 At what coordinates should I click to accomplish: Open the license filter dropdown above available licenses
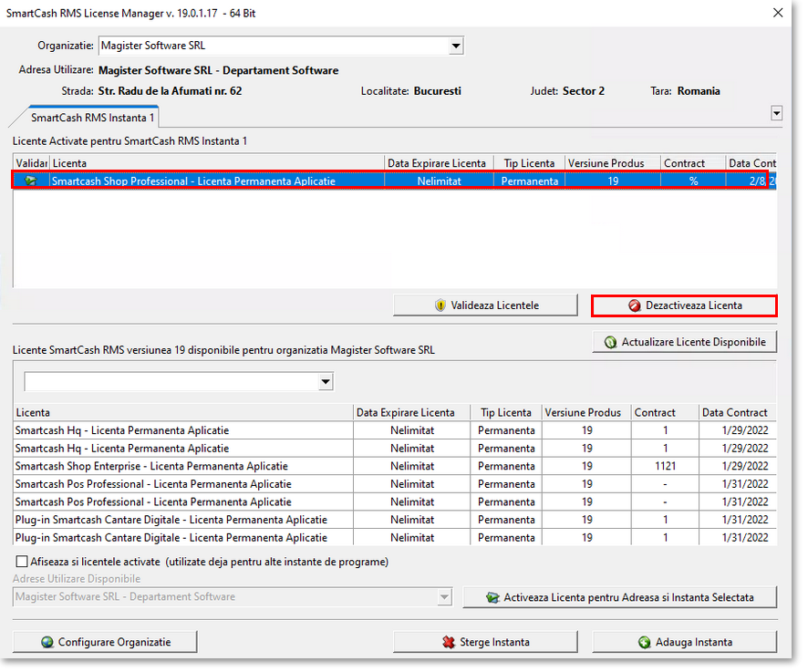coord(326,382)
